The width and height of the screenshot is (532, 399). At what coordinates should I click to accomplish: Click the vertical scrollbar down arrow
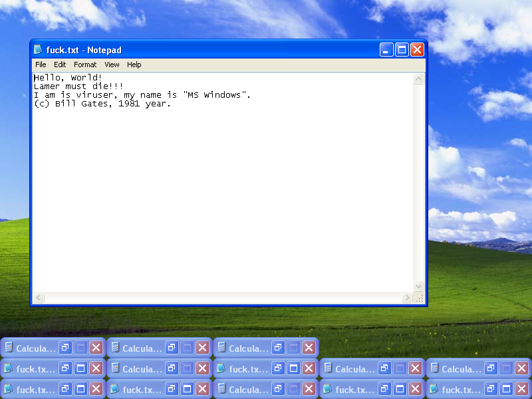coord(419,286)
